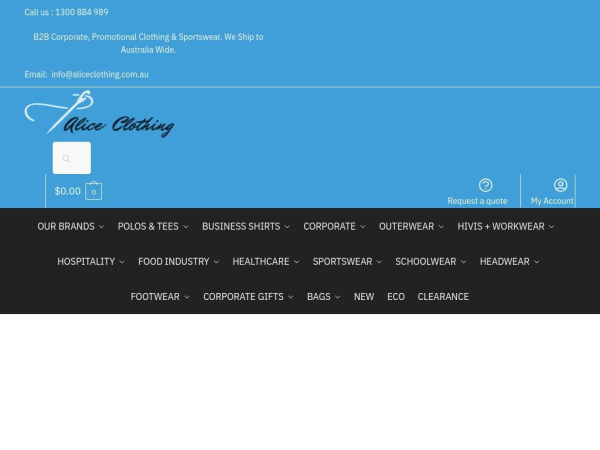Open the Outerwear dropdown
Image resolution: width=600 pixels, height=450 pixels.
410,227
